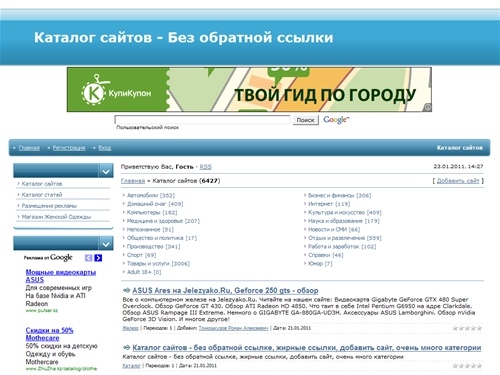The image size is (500, 375).
Task: Open the Производство category
Action: click(145, 246)
